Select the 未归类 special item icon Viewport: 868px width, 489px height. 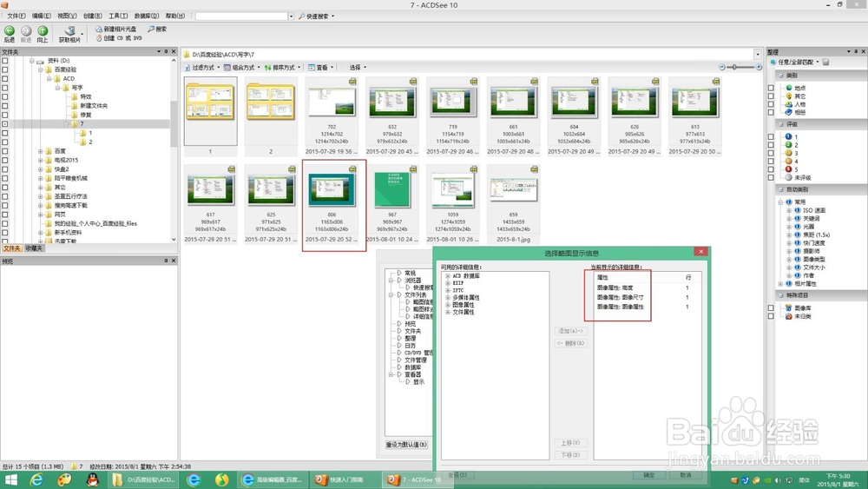click(x=789, y=316)
